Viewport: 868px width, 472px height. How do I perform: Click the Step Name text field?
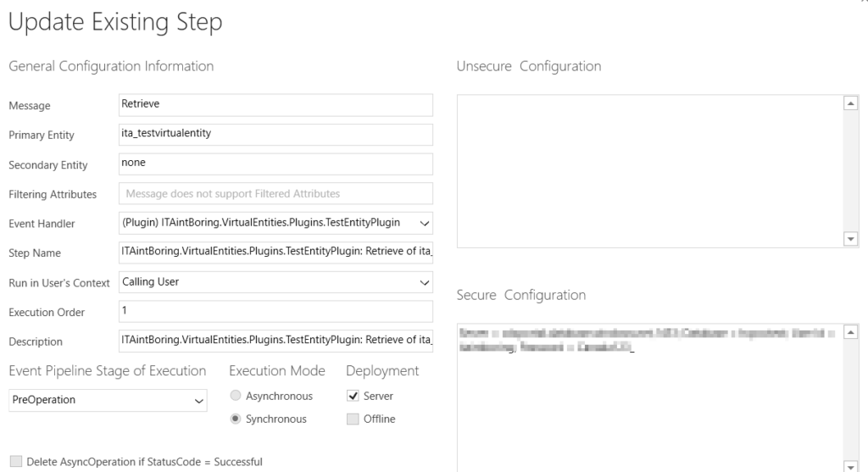tap(275, 253)
